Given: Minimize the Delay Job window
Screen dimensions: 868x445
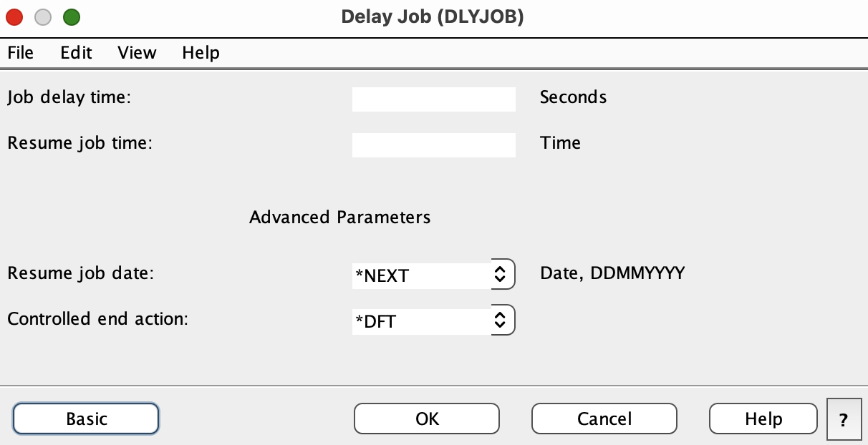Looking at the screenshot, I should click(x=43, y=17).
